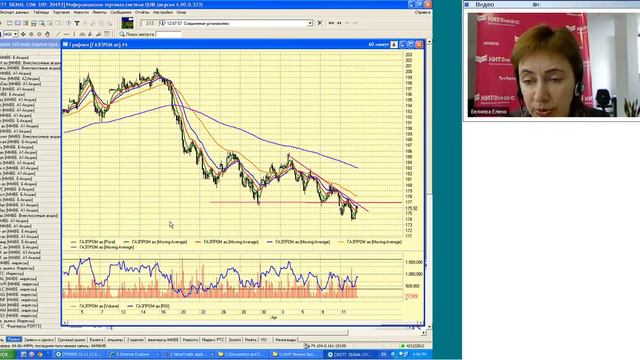The image size is (640, 360).
Task: Switch to VIX tab
Action: coord(264,340)
